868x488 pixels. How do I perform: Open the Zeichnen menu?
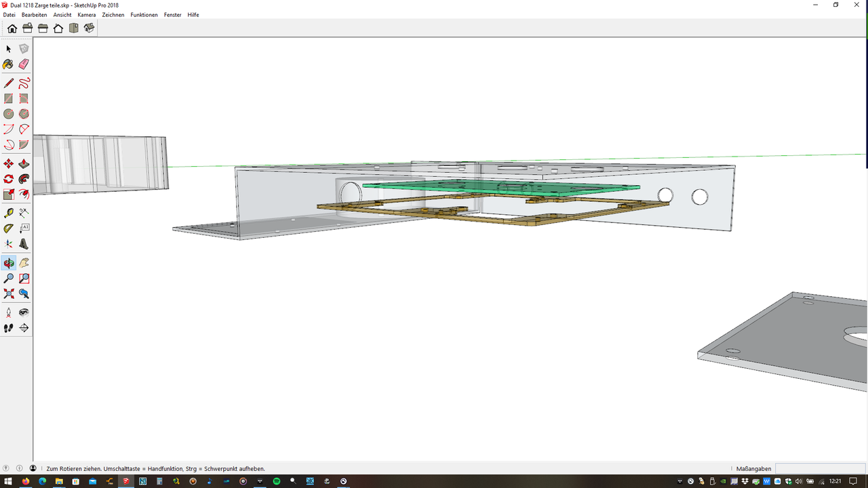point(113,14)
